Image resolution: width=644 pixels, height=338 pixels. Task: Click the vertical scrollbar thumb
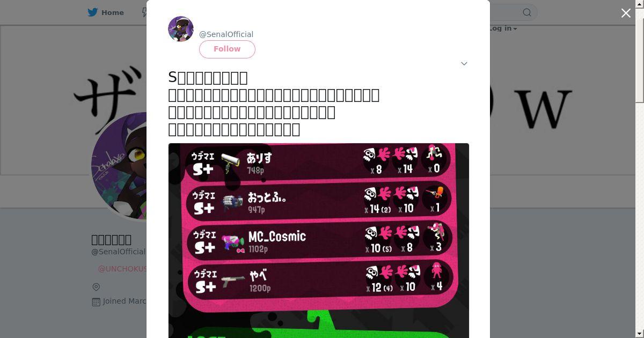point(640,55)
